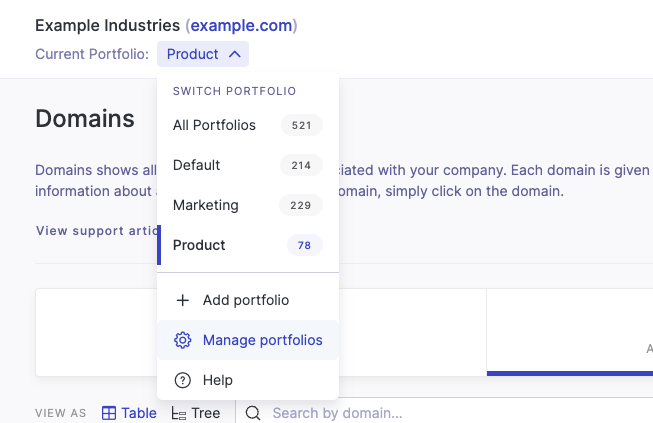This screenshot has height=423, width=653.
Task: Click the plus icon beside Add portfolio
Action: pyautogui.click(x=182, y=300)
